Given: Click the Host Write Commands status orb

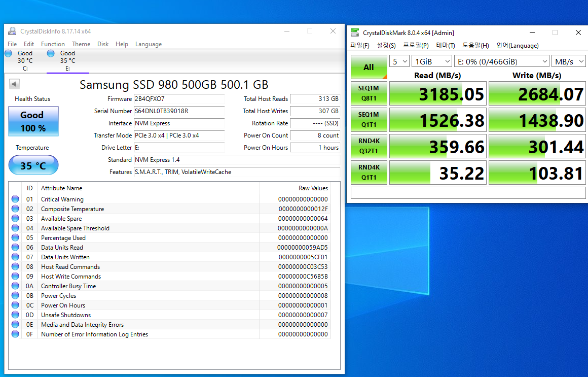Looking at the screenshot, I should [x=15, y=276].
